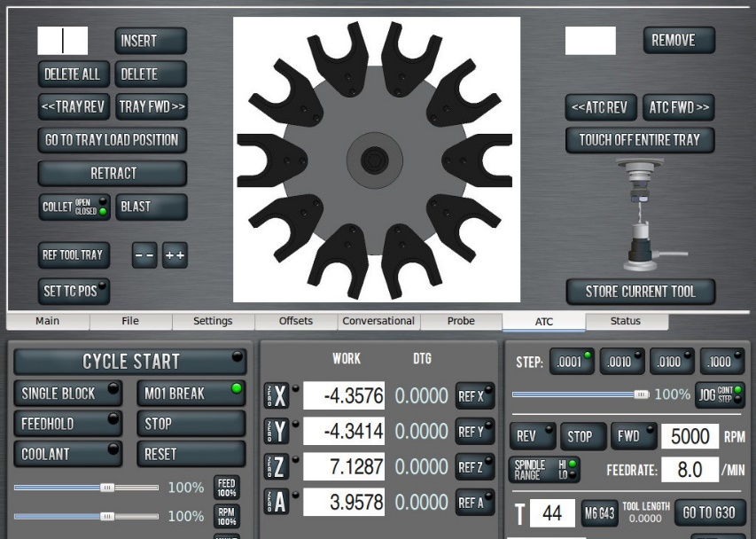This screenshot has width=756, height=539.
Task: Switch to the Offsets tab
Action: click(x=296, y=321)
